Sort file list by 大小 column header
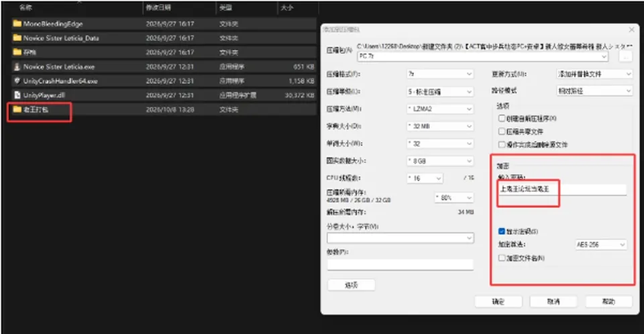Screen dimensions: 644x334 pyautogui.click(x=286, y=7)
